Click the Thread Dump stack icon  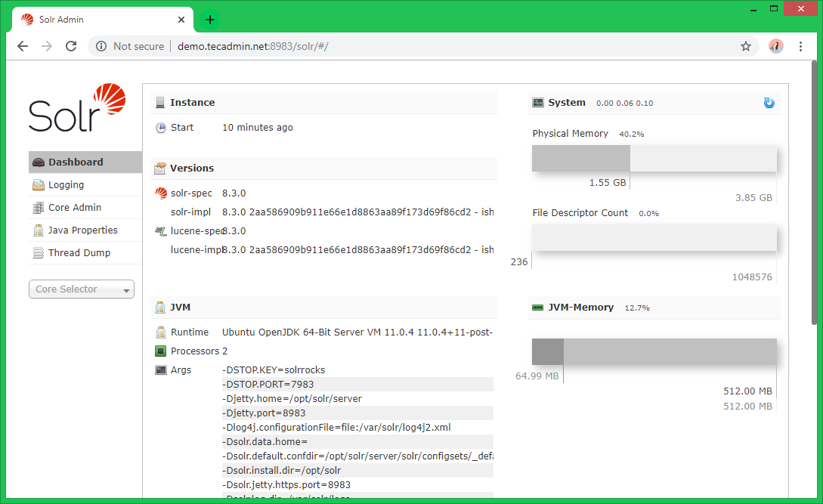pyautogui.click(x=39, y=253)
